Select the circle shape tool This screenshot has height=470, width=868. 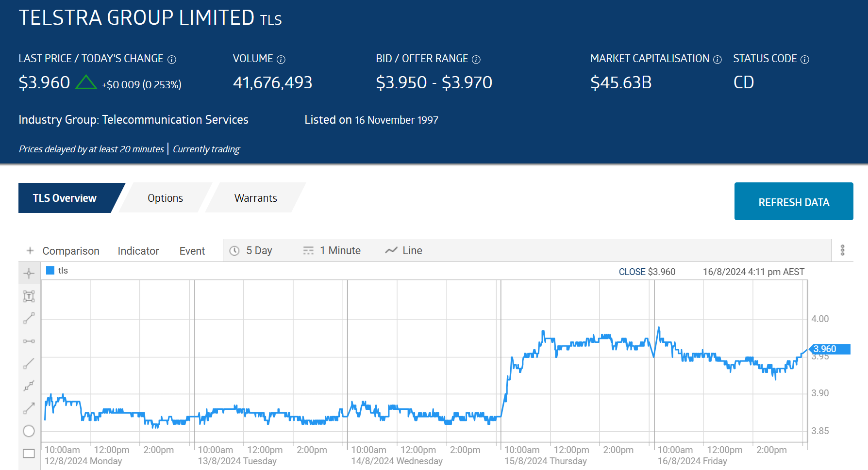[x=29, y=431]
